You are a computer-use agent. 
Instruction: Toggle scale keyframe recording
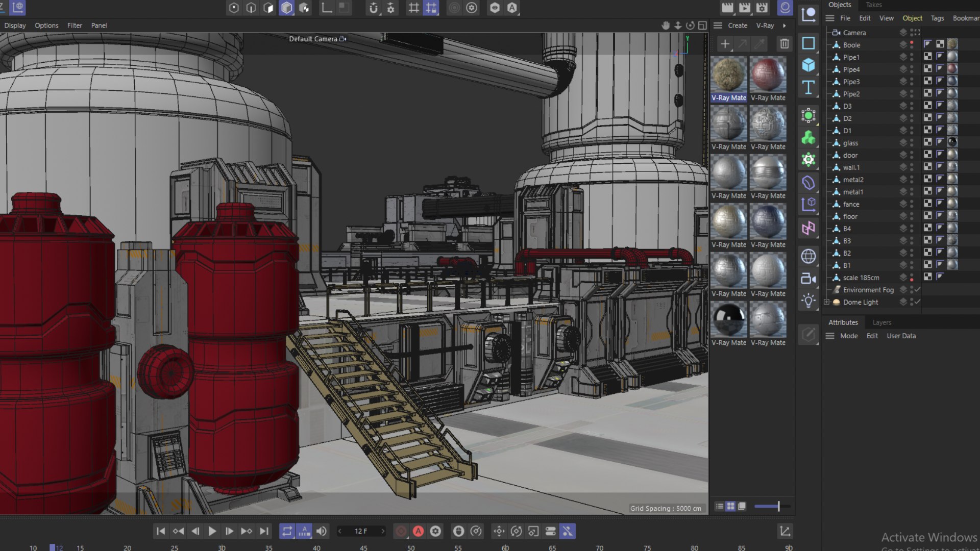pos(533,531)
